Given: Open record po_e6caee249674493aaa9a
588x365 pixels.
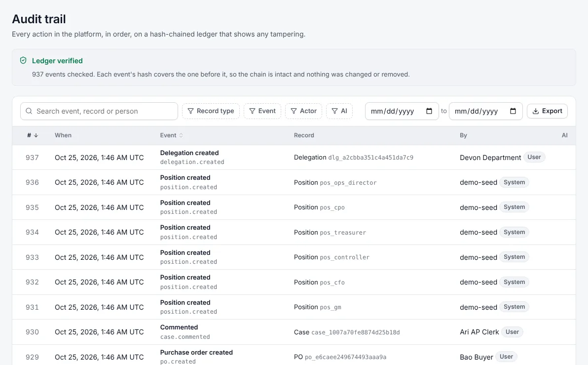Looking at the screenshot, I should pos(345,357).
